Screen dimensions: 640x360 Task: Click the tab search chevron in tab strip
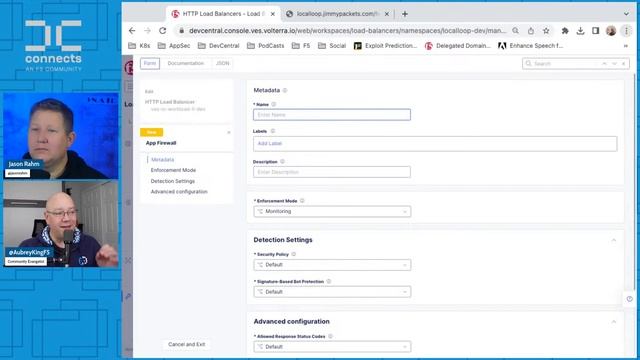(626, 14)
